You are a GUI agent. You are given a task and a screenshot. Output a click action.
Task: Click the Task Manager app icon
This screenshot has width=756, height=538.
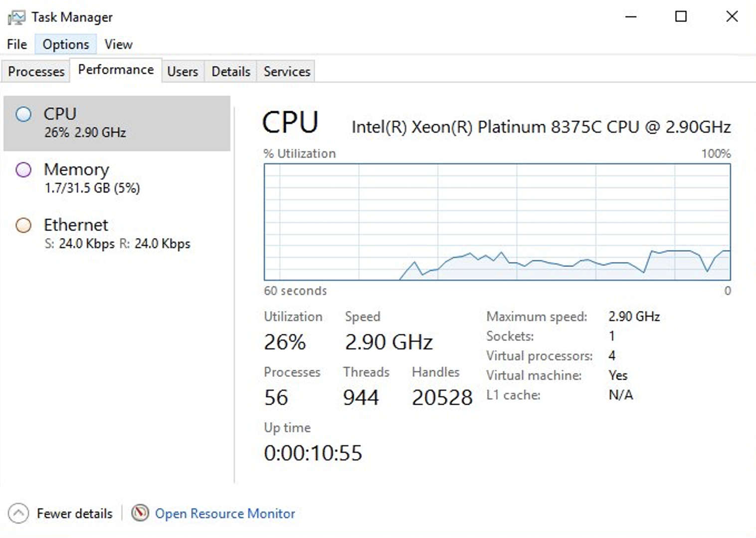16,17
